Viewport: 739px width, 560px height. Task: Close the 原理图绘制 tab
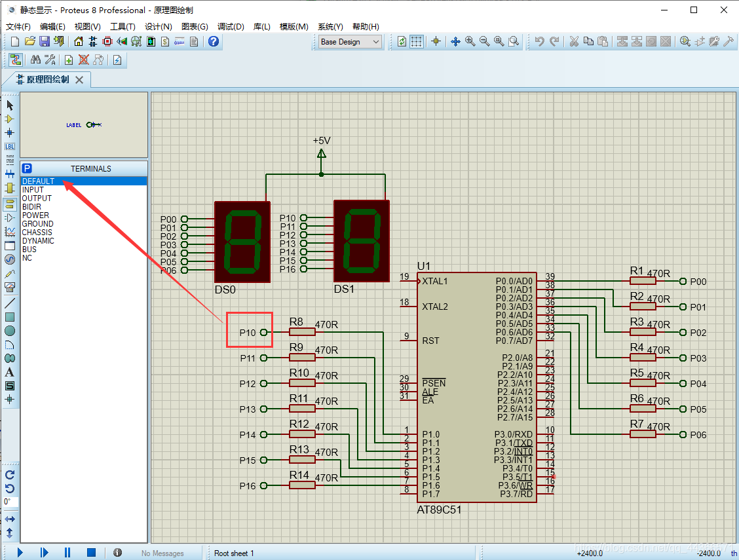(79, 80)
